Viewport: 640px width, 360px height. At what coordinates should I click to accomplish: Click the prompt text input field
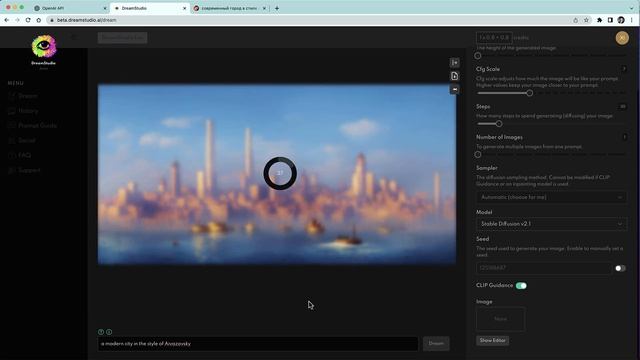point(258,344)
